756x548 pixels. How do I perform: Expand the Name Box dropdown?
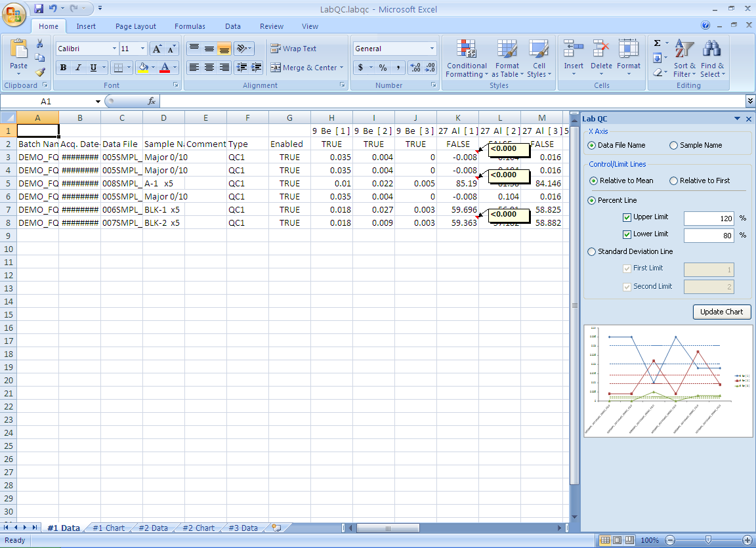click(98, 101)
